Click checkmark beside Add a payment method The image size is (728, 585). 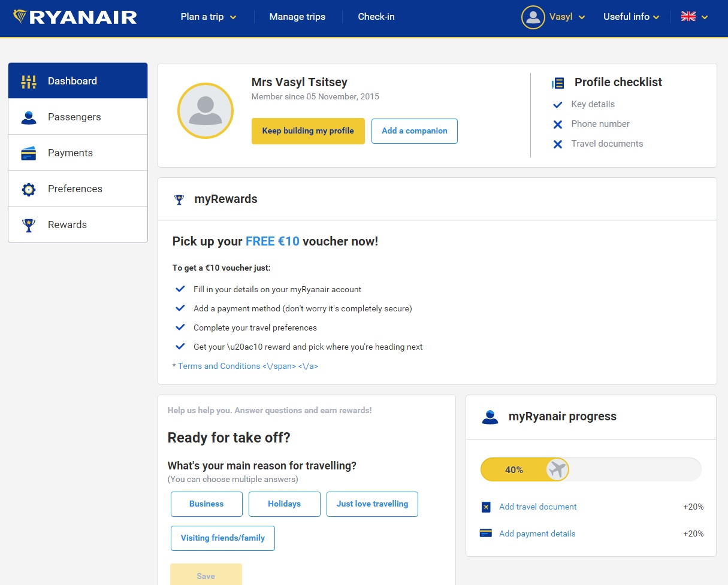coord(180,308)
